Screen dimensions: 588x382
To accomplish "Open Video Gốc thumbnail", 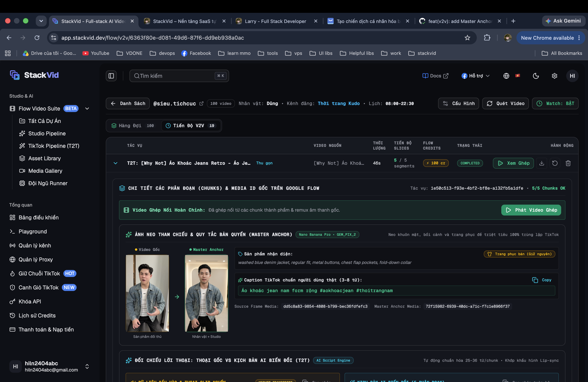I will [147, 293].
